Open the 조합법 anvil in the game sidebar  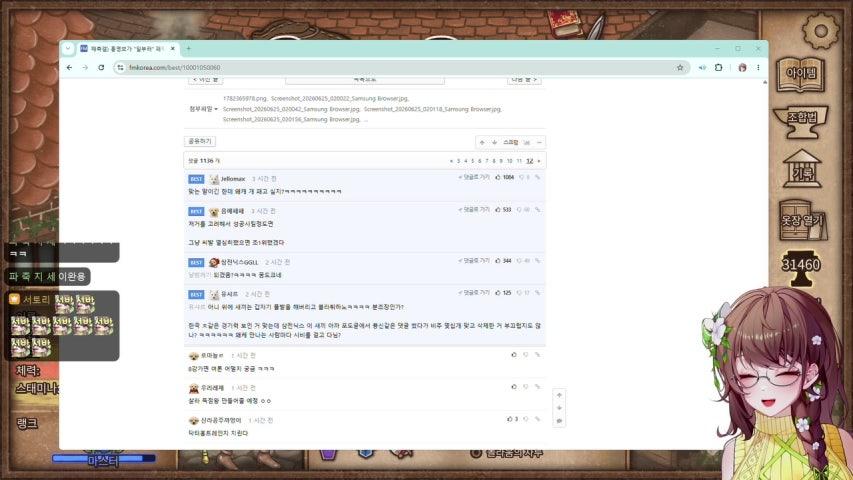800,121
